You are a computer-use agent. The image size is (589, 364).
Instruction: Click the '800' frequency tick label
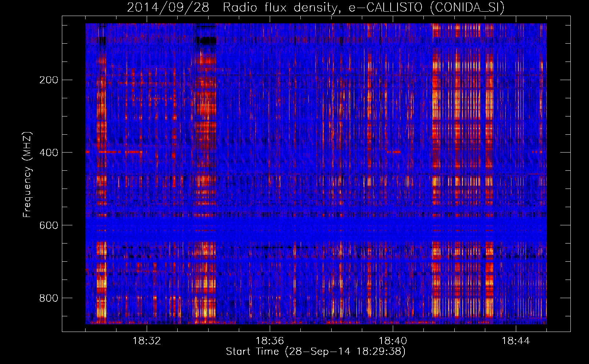click(x=49, y=298)
